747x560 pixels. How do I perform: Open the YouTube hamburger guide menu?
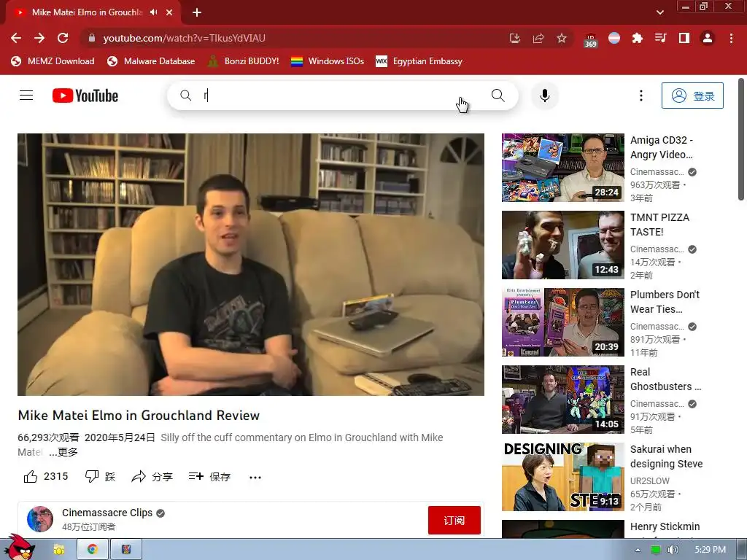click(x=26, y=96)
